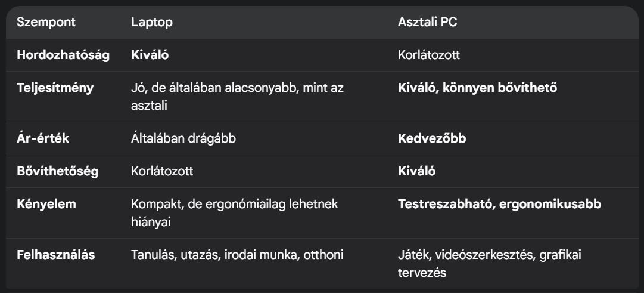Select the Ár-érték row label
This screenshot has width=644, height=293.
(x=43, y=138)
